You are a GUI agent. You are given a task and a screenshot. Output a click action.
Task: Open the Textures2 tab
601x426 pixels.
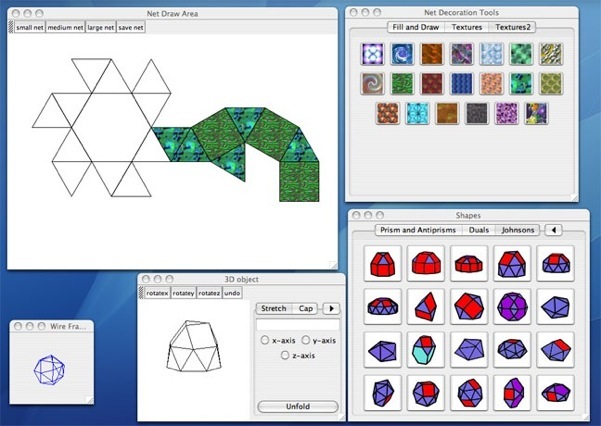[512, 27]
